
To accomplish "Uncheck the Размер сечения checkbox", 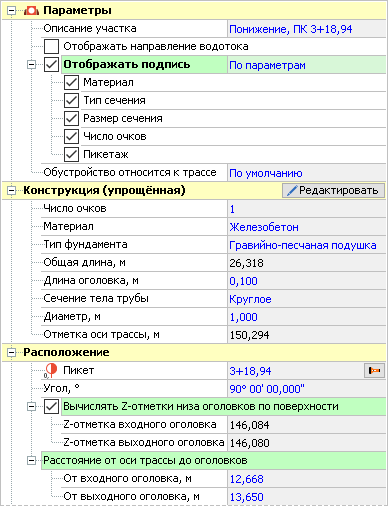I will tap(71, 118).
